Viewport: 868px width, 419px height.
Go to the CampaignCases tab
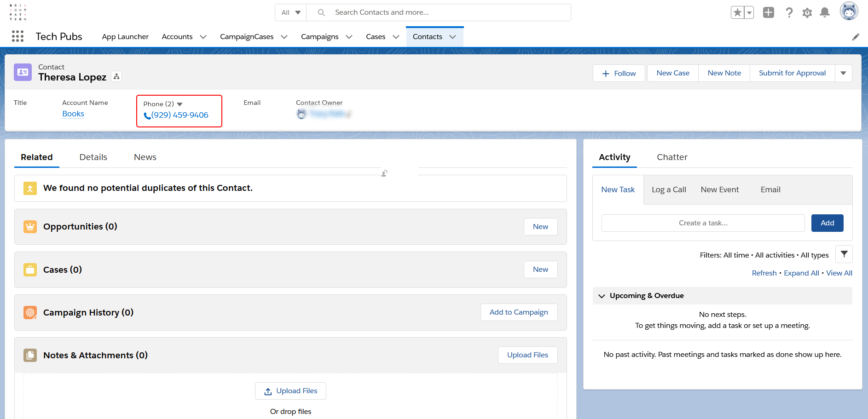coord(247,37)
